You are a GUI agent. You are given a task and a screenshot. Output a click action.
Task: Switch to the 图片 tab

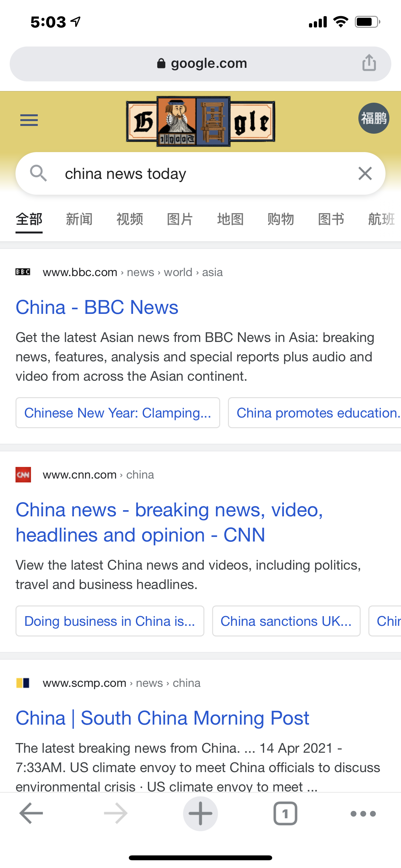[x=180, y=219]
